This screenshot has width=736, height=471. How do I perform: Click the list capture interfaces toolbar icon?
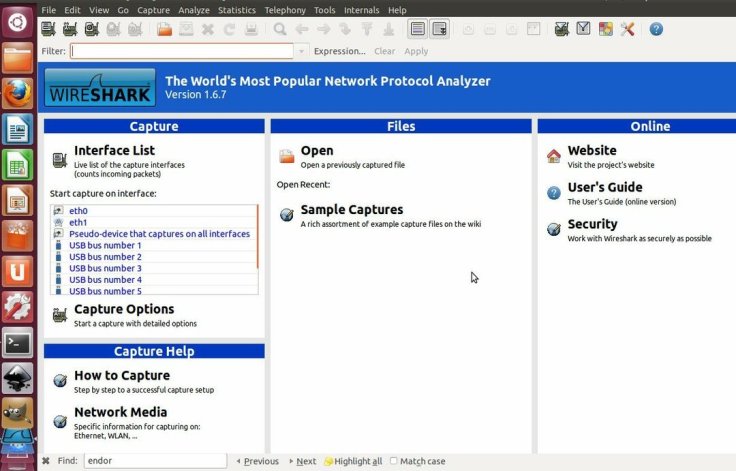point(48,29)
